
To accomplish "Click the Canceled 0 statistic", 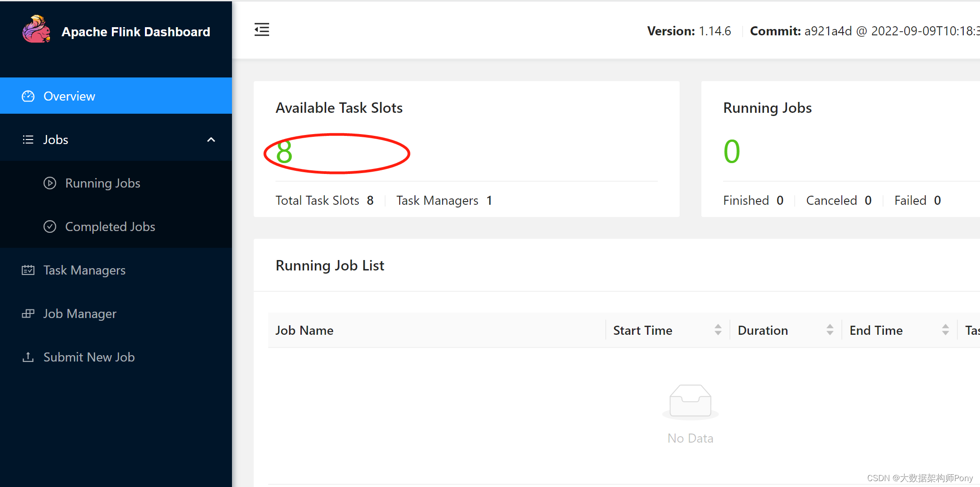I will tap(839, 200).
